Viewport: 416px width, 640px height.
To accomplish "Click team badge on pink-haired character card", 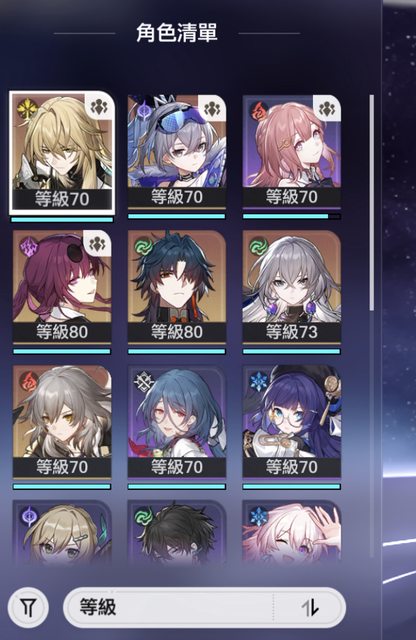I will pos(327,109).
